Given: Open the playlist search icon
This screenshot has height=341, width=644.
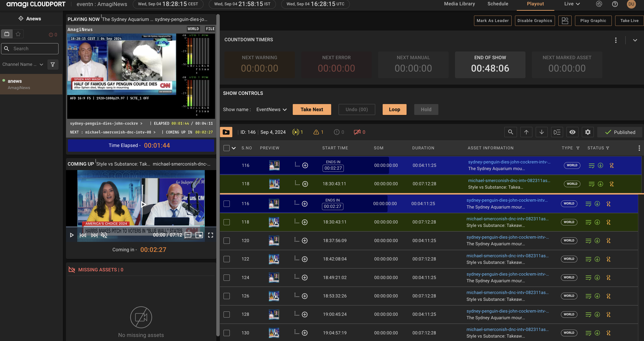Looking at the screenshot, I should click(x=511, y=132).
